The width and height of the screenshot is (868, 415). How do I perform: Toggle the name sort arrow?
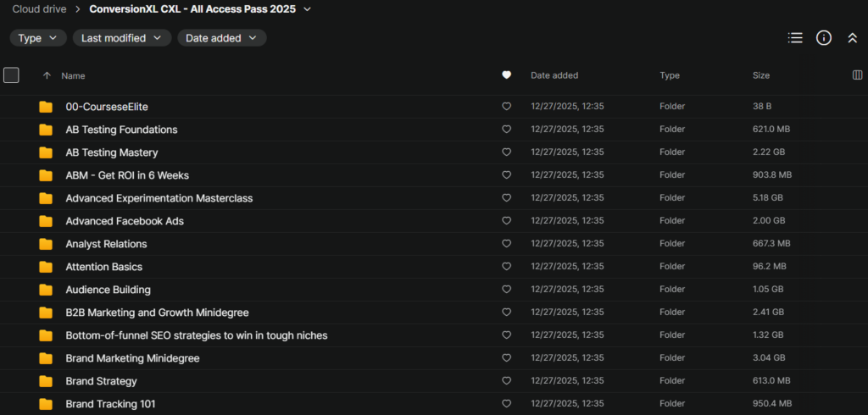pyautogui.click(x=47, y=75)
